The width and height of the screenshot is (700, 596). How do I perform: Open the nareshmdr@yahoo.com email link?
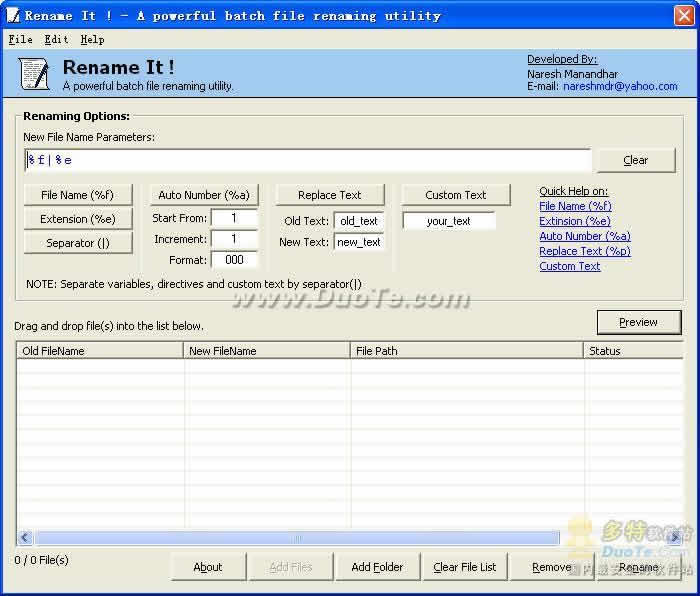620,86
